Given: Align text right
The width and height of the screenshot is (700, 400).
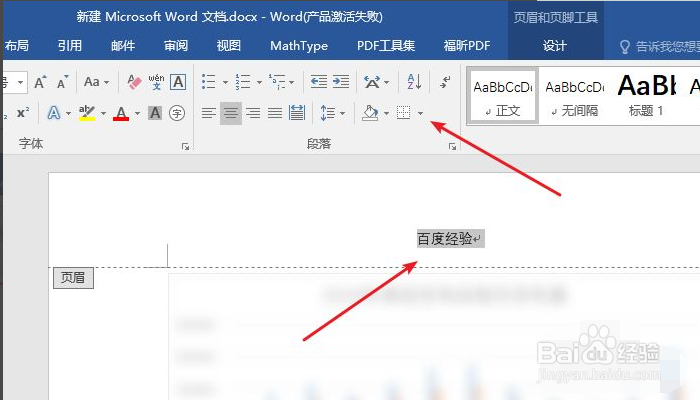Looking at the screenshot, I should coord(253,113).
